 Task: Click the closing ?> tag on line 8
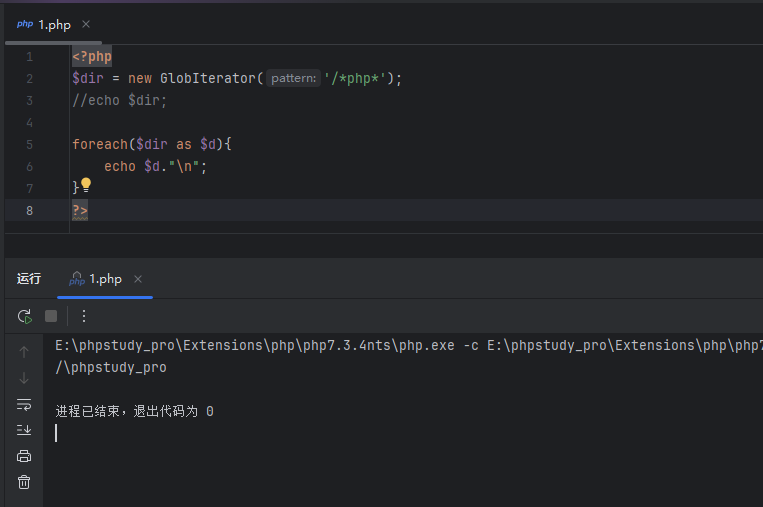click(80, 210)
